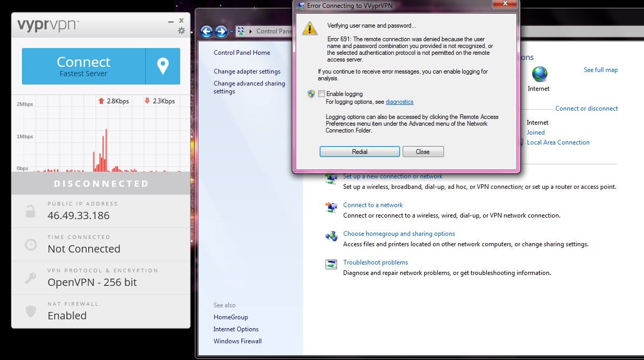
Task: Open recent pages dropdown arrow
Action: pyautogui.click(x=231, y=32)
